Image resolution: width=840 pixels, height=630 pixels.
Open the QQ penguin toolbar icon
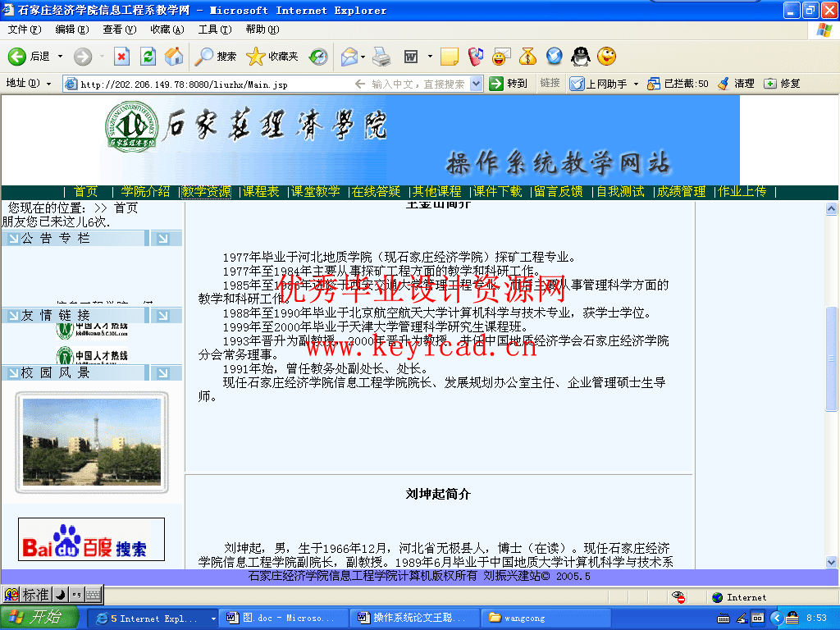[581, 57]
